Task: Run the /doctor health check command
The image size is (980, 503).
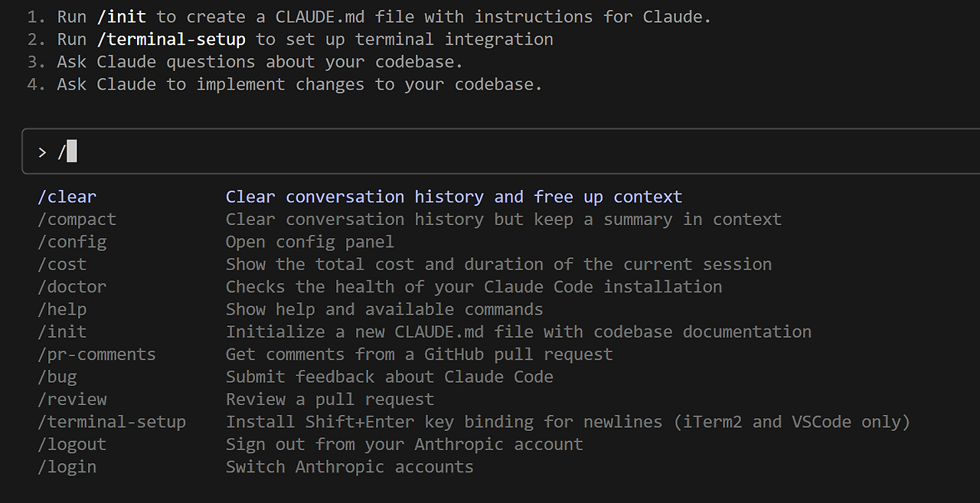Action: click(72, 286)
